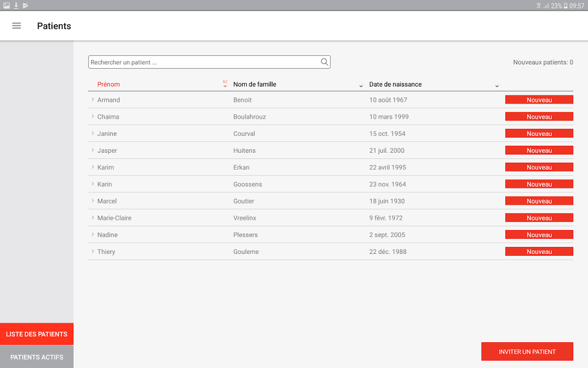
Task: Select the Prénom column header
Action: [x=108, y=84]
